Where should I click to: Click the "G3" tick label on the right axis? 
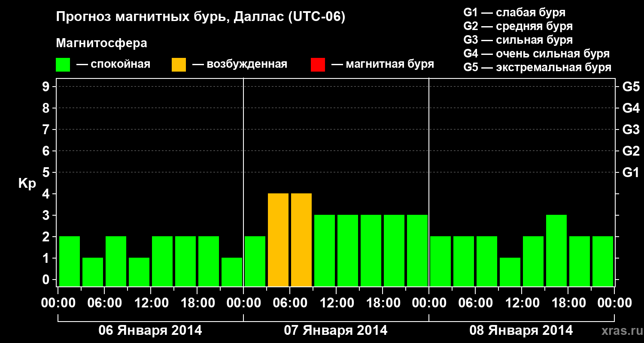tap(631, 129)
